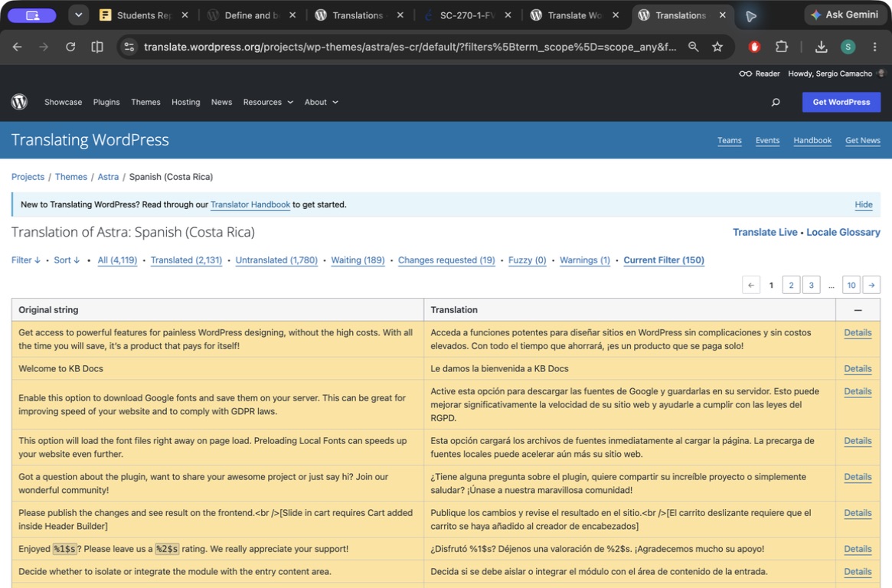Go to Astra breadcrumb
The width and height of the screenshot is (892, 588).
108,177
